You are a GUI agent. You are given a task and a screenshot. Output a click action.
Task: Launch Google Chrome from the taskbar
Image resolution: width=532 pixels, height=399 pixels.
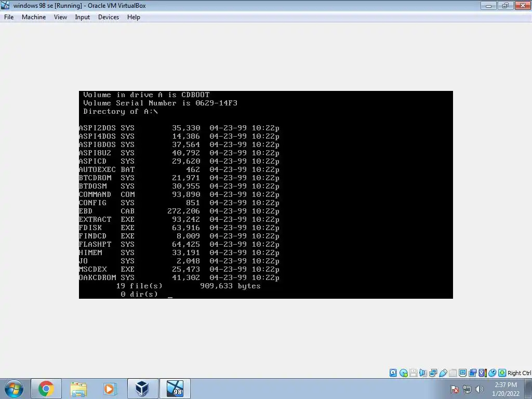click(x=46, y=389)
